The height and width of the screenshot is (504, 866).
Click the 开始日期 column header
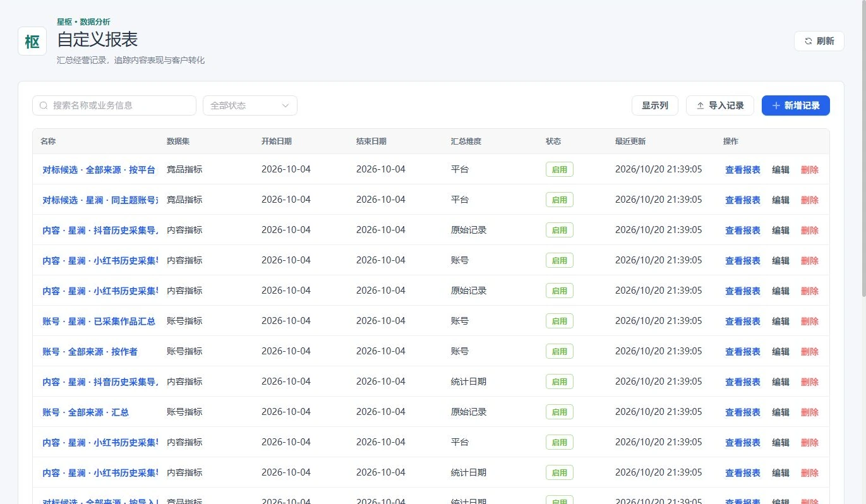pyautogui.click(x=277, y=141)
